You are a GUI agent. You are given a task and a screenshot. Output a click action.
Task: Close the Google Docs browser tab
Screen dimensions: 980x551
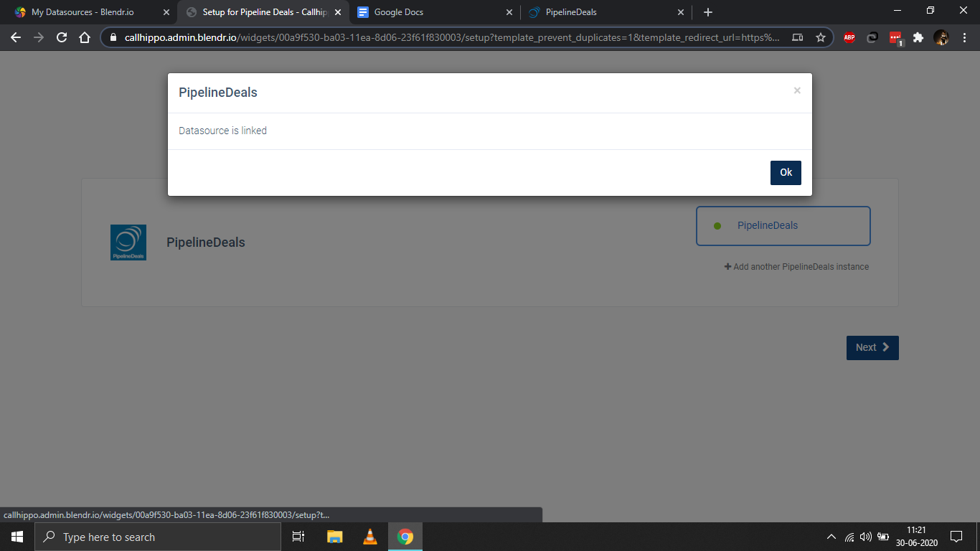pyautogui.click(x=509, y=12)
